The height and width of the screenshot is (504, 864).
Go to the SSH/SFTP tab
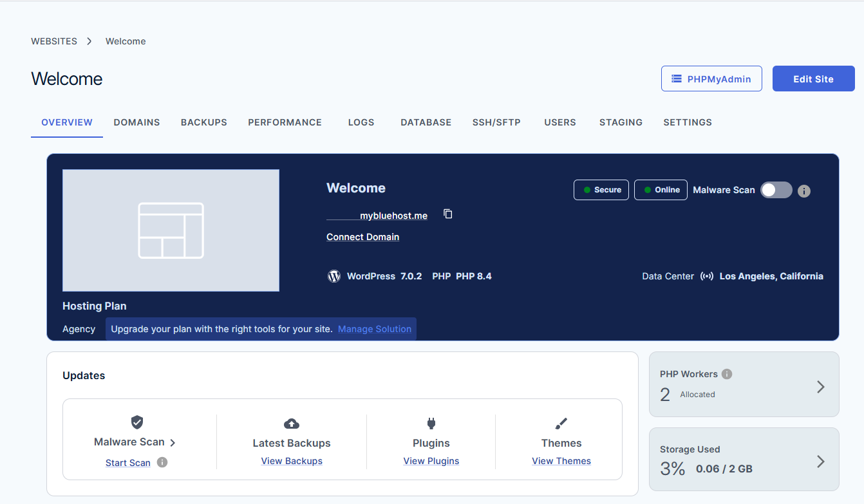[496, 122]
